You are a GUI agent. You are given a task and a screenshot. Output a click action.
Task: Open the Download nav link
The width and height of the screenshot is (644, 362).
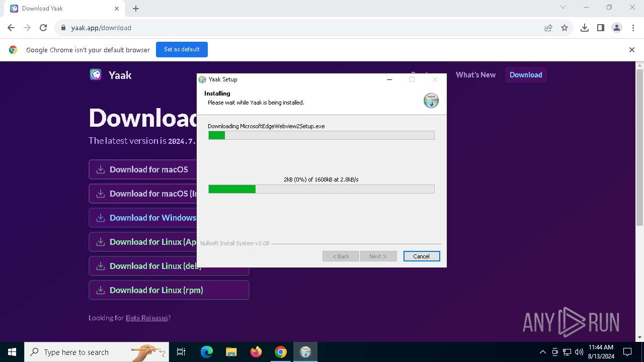(526, 74)
